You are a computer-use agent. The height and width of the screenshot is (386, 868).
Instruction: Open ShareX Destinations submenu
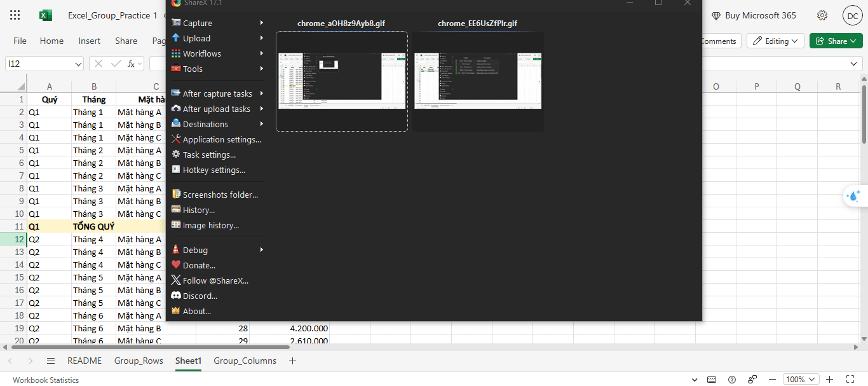[217, 124]
